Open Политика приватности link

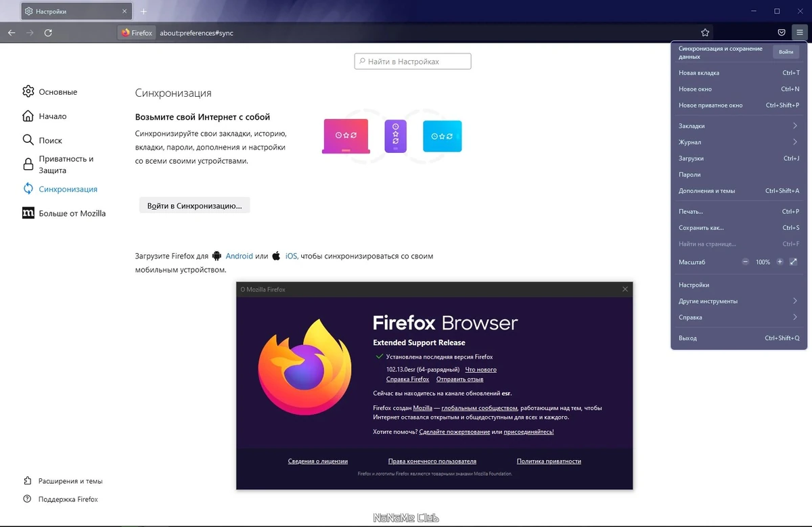(x=549, y=461)
